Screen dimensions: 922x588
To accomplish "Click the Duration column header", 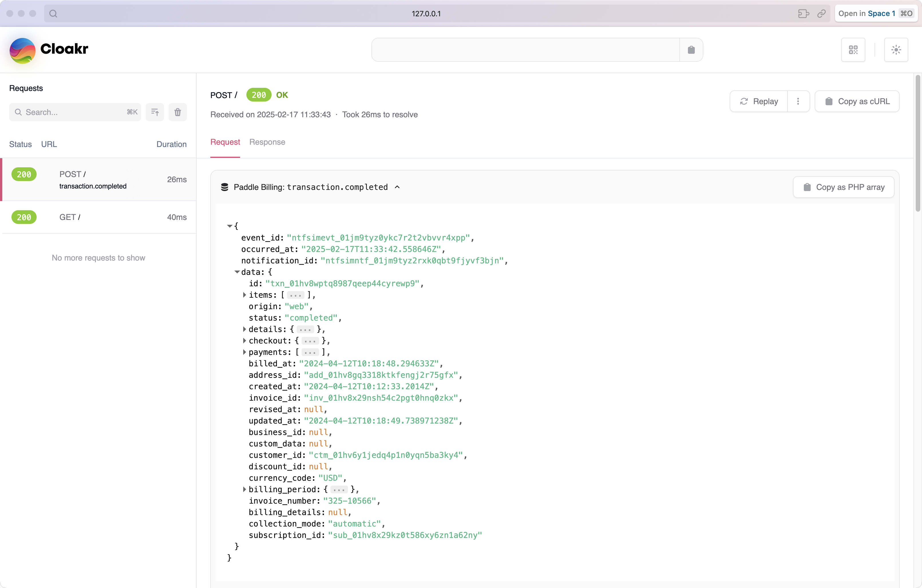I will click(x=171, y=144).
